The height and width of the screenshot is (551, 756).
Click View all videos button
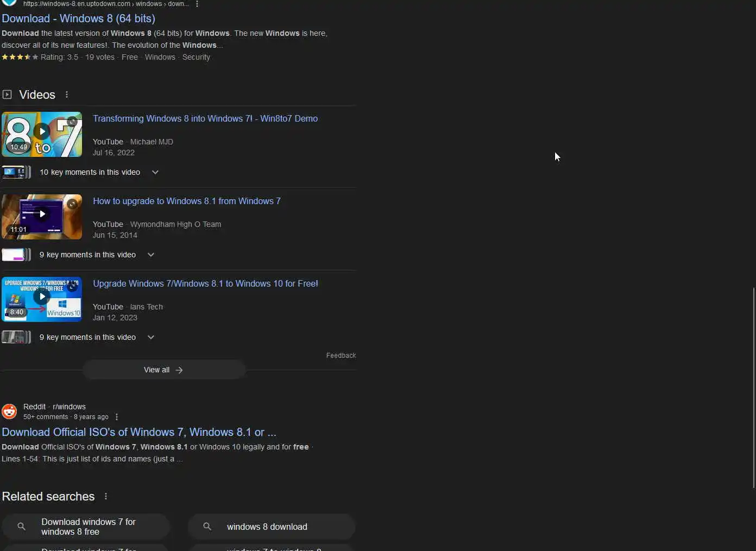point(163,370)
